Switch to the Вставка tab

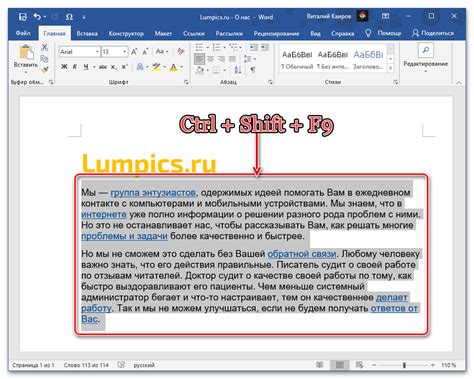(x=87, y=33)
